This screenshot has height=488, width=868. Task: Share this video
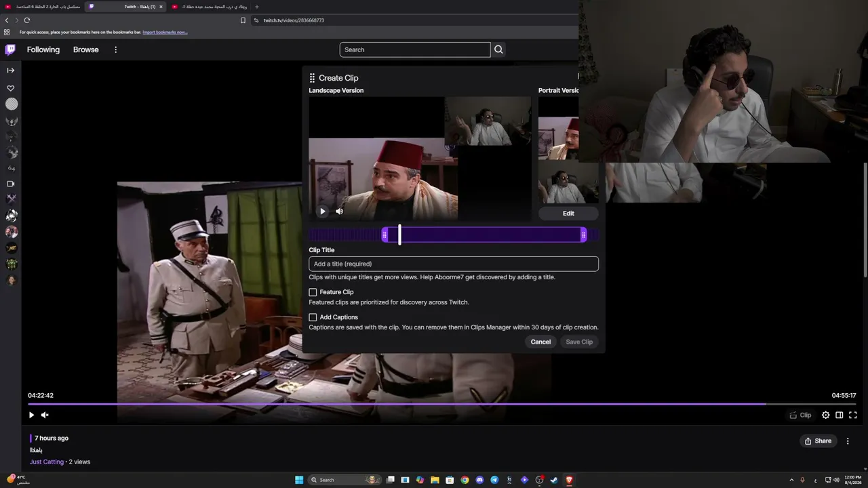[x=818, y=441]
